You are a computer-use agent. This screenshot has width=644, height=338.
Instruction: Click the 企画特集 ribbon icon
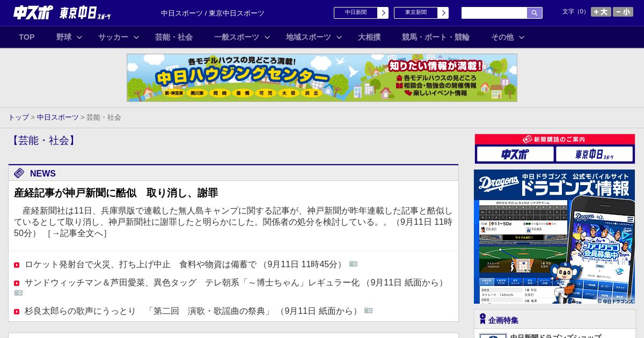[482, 319]
